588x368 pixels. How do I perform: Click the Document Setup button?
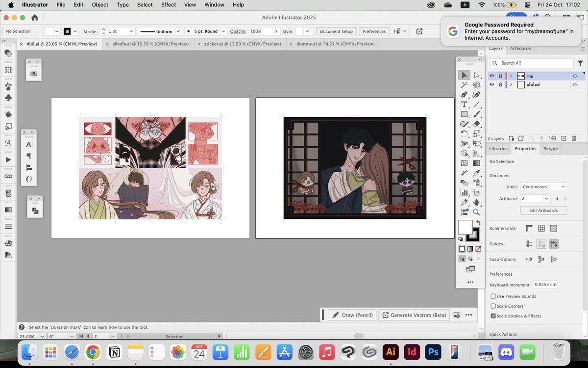336,31
